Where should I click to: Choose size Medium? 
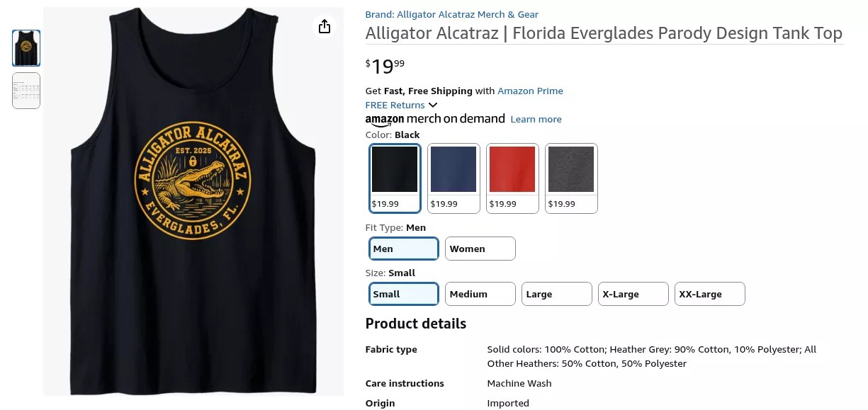480,294
